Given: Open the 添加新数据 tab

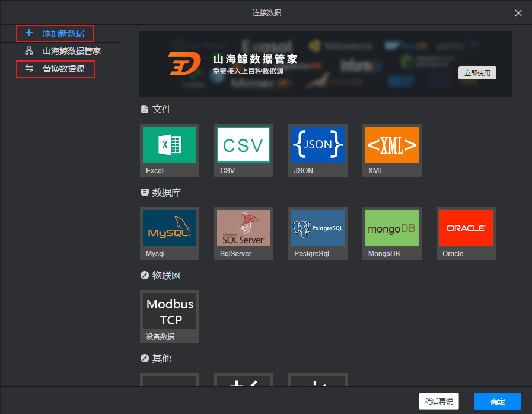Looking at the screenshot, I should coord(60,33).
